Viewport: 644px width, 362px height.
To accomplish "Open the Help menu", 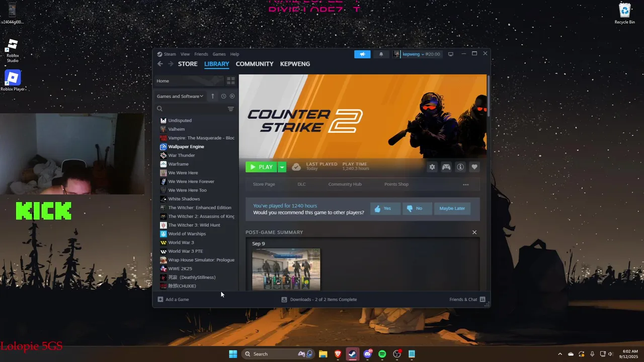I will 234,54.
